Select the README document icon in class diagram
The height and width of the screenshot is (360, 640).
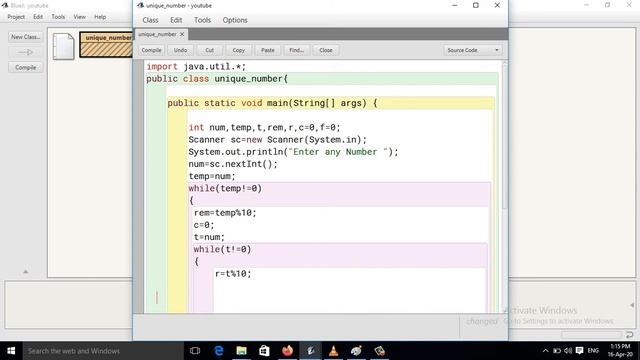pos(64,46)
